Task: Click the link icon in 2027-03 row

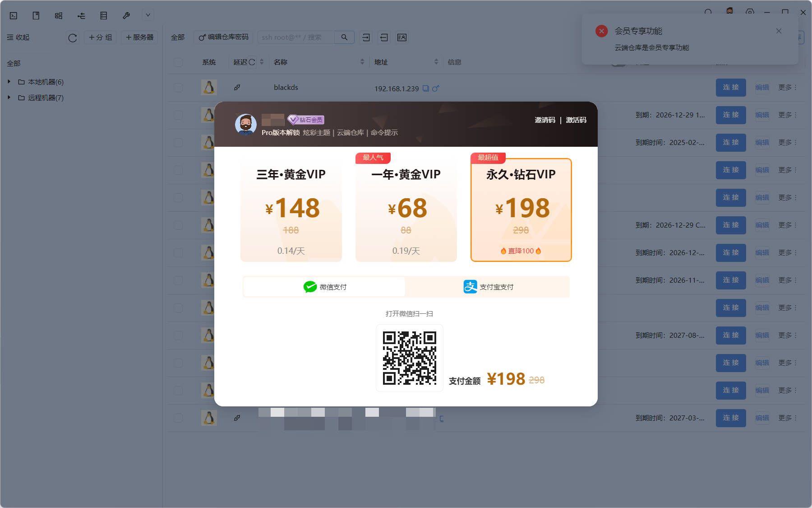Action: [x=237, y=418]
